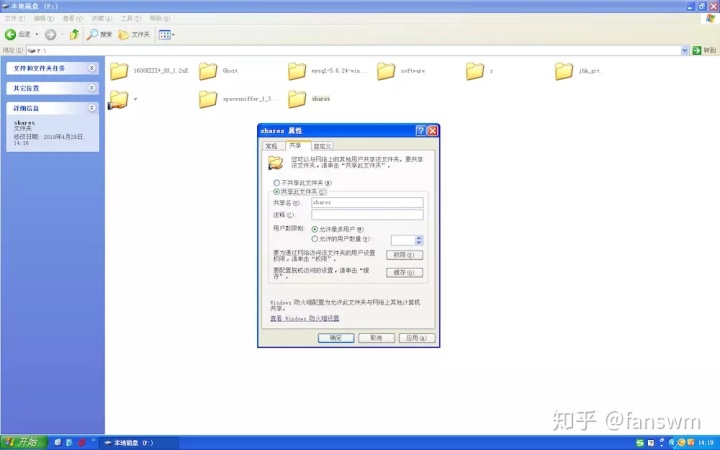720x450 pixels.
Task: Click the red Quick Launch icon
Action: pyautogui.click(x=82, y=443)
